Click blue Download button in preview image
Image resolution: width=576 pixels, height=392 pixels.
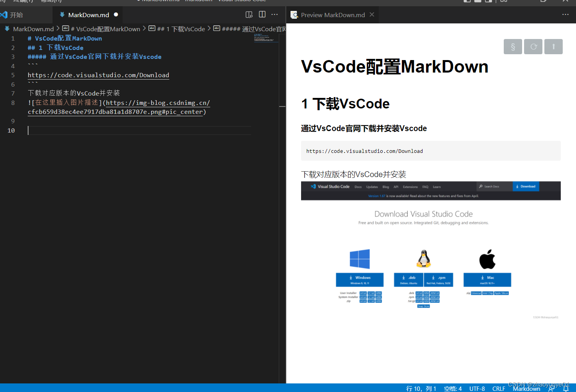click(526, 186)
